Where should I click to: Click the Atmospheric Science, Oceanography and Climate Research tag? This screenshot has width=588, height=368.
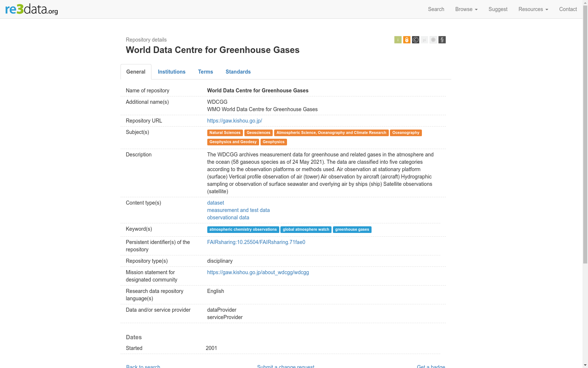click(x=331, y=133)
